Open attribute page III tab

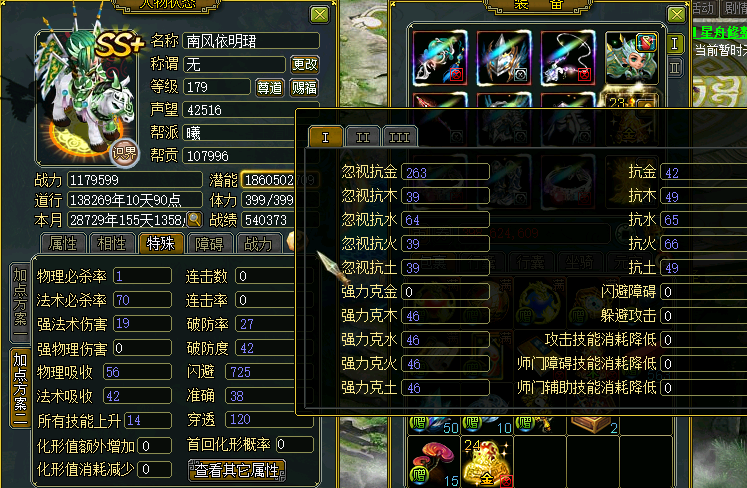[x=399, y=137]
